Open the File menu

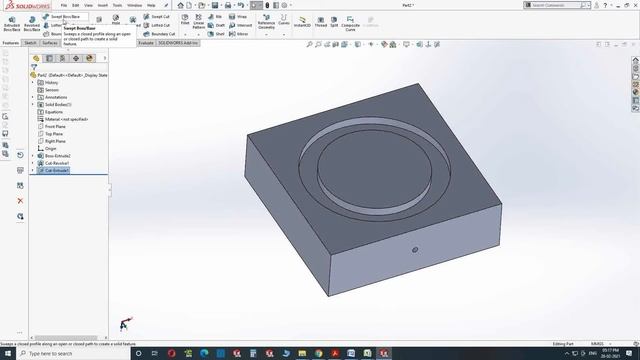point(64,5)
